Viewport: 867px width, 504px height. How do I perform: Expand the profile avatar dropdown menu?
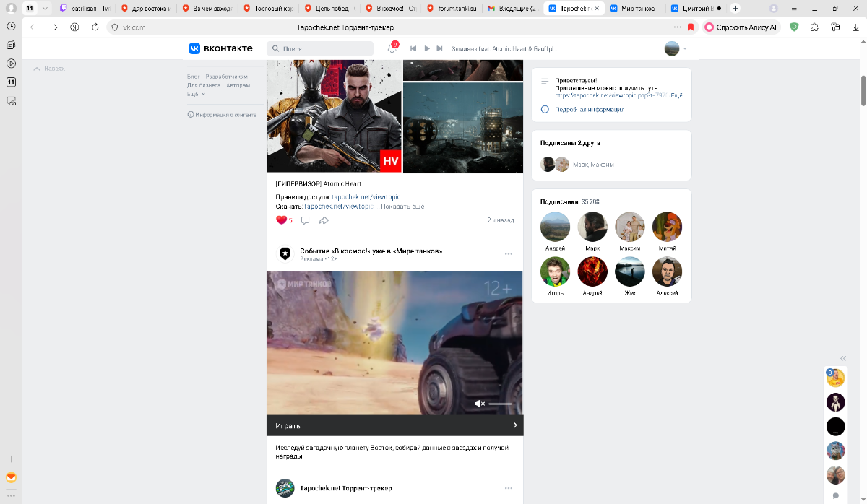(676, 48)
